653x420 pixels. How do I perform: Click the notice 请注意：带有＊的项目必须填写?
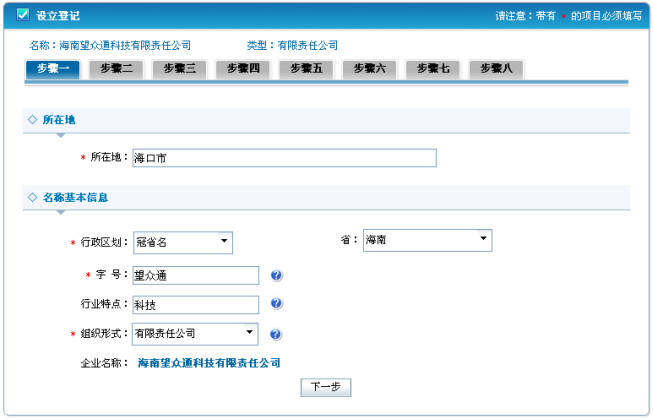[x=568, y=16]
